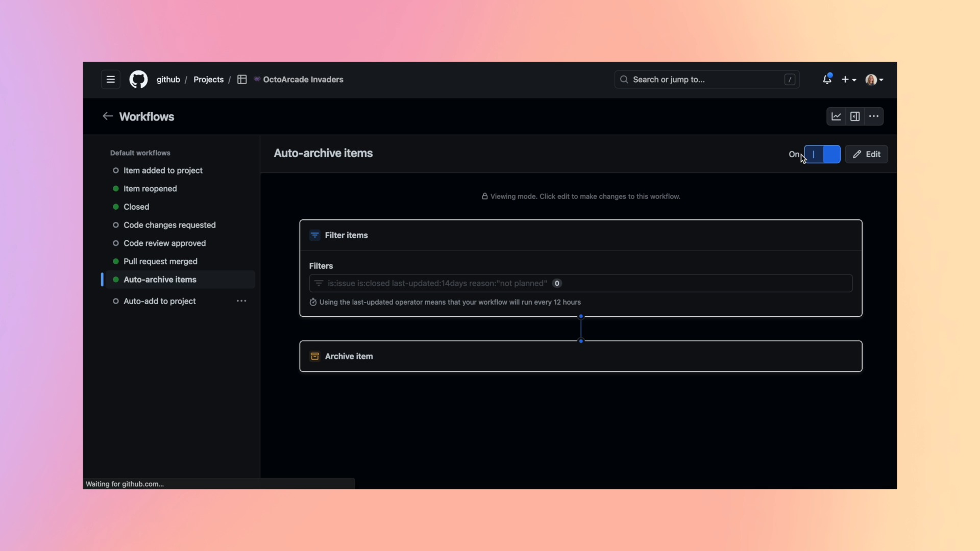Click the GitHub octocat logo icon

[x=138, y=80]
